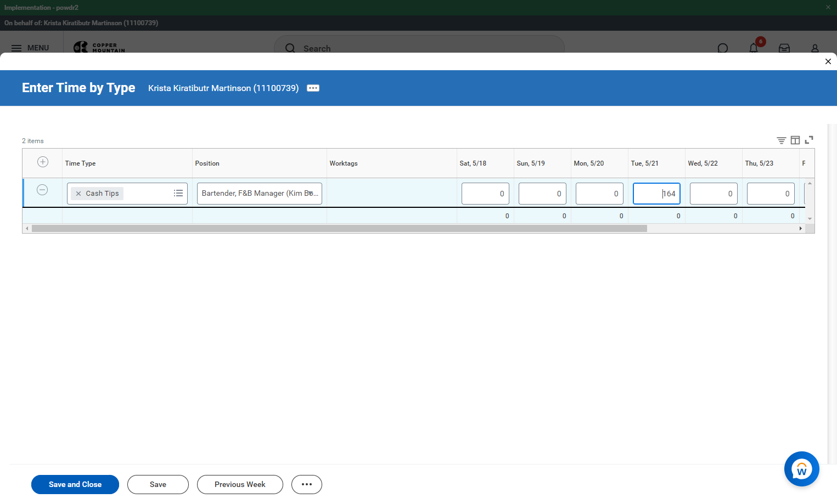The image size is (837, 504).
Task: Remove the Cash Tips row
Action: click(x=42, y=190)
